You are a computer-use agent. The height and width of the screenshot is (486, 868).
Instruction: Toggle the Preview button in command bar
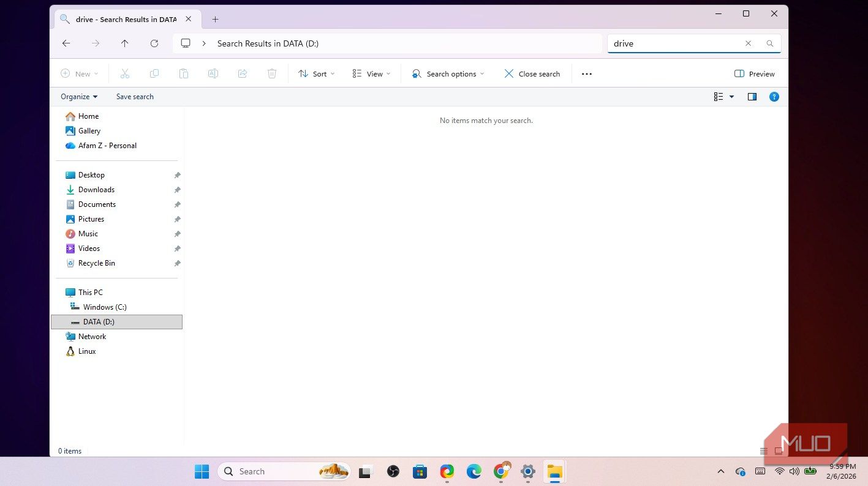click(x=755, y=74)
